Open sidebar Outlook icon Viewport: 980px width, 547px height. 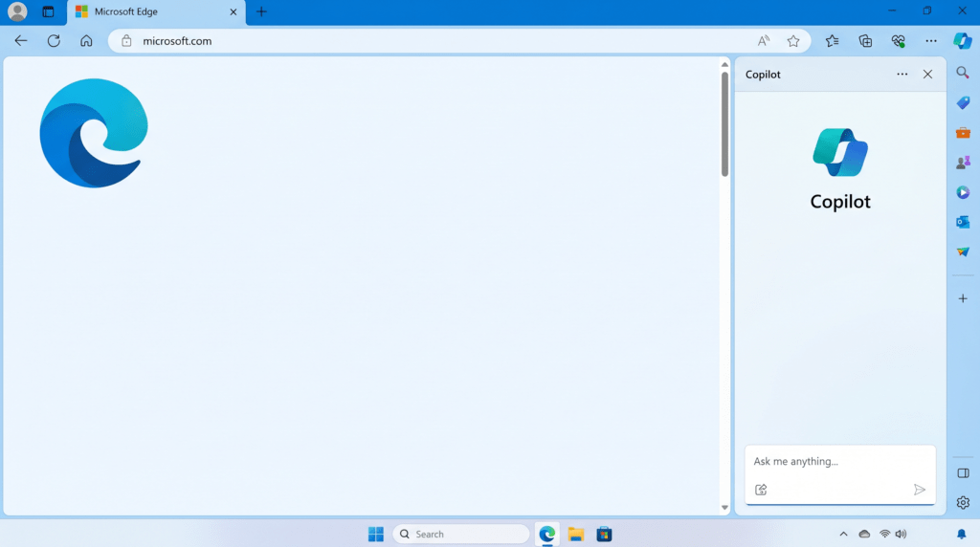(x=963, y=222)
